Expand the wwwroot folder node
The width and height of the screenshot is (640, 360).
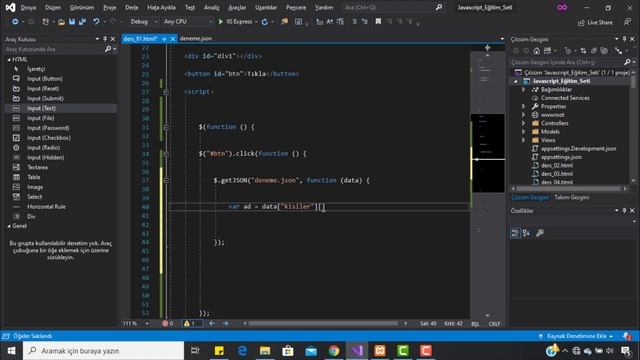(x=524, y=115)
